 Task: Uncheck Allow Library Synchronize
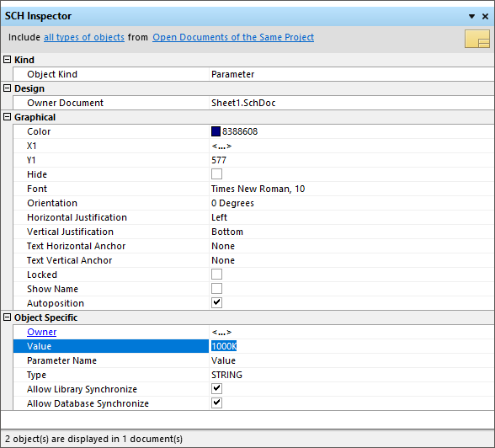pyautogui.click(x=216, y=389)
